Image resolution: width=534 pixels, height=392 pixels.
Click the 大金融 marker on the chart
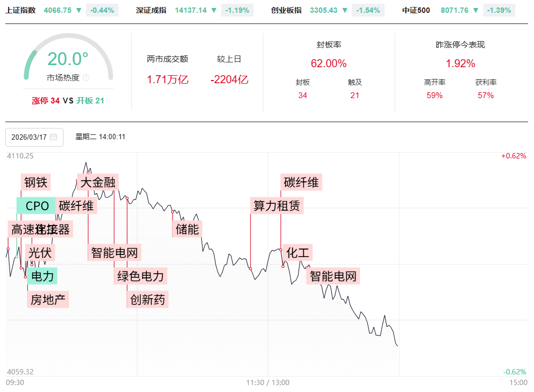98,182
